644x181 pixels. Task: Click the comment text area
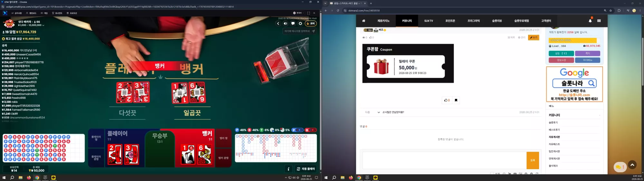444,160
